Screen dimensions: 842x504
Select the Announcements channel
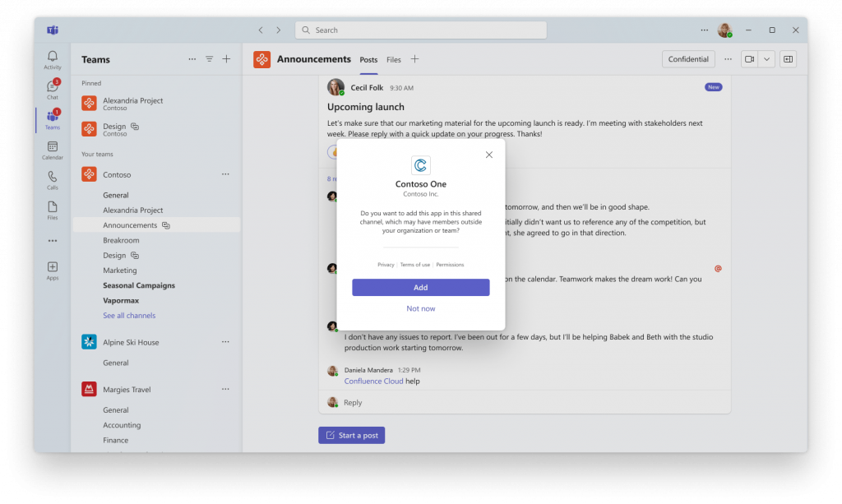click(155, 225)
